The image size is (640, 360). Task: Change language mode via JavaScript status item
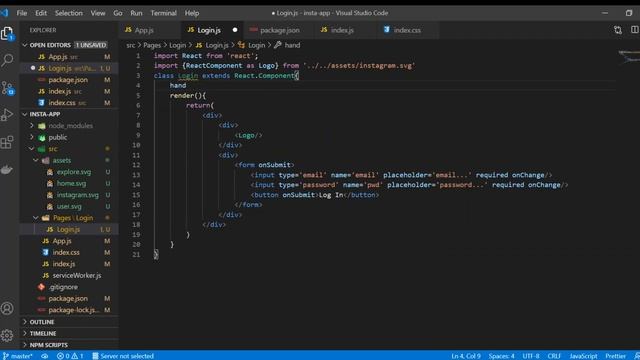(583, 356)
